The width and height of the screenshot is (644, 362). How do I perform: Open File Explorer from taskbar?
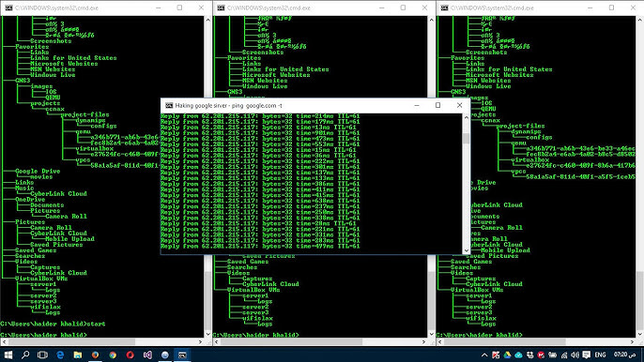[78, 354]
